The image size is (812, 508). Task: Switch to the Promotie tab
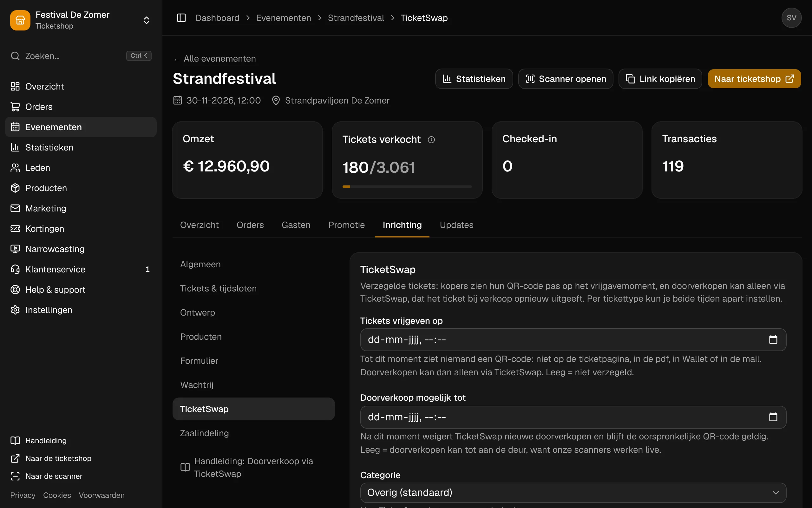346,225
